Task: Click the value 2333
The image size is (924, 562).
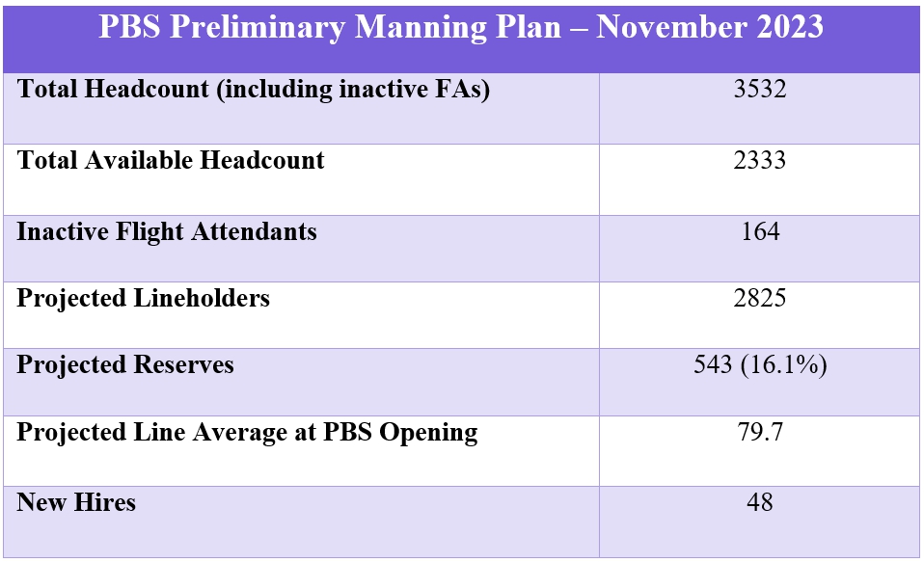Action: click(760, 160)
